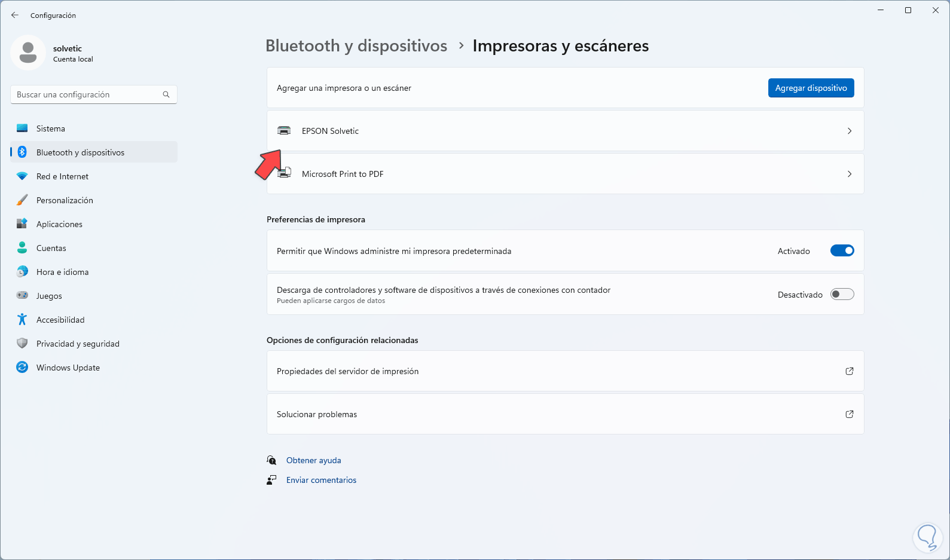
Task: Click Bluetooth y dispositivos breadcrumb
Action: (x=356, y=46)
